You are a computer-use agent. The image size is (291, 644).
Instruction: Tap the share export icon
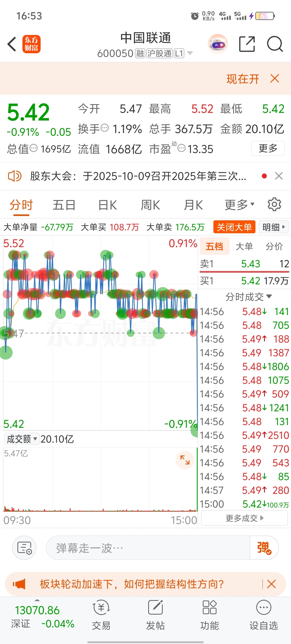[247, 44]
